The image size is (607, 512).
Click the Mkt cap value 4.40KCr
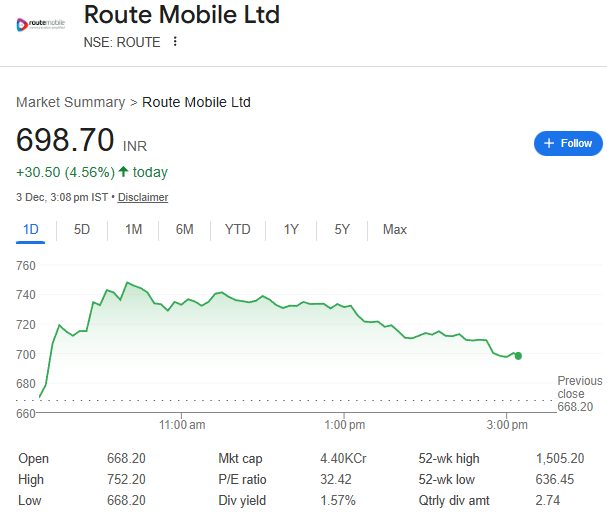343,459
